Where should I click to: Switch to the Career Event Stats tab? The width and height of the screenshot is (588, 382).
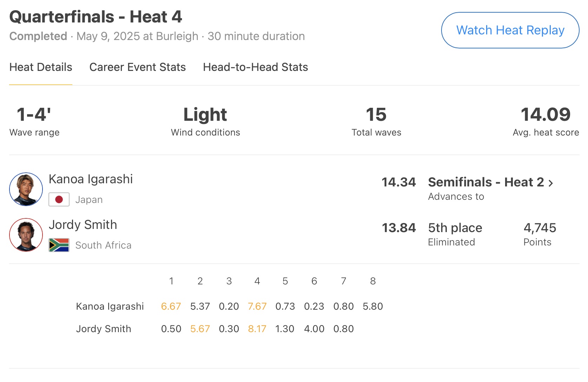pos(137,67)
